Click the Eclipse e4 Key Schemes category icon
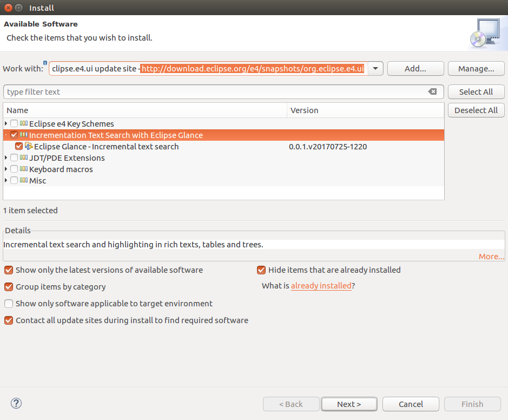 coord(24,123)
